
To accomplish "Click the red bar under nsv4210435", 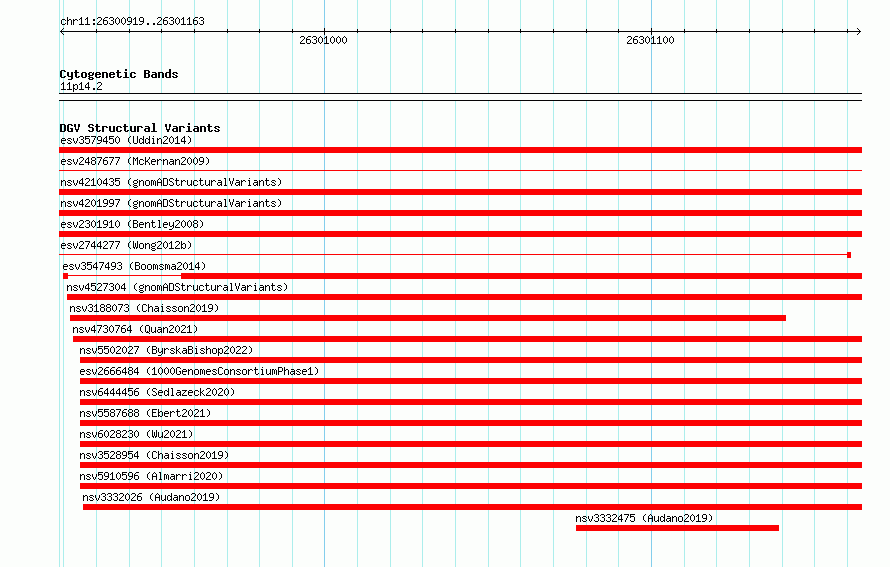I will point(460,192).
